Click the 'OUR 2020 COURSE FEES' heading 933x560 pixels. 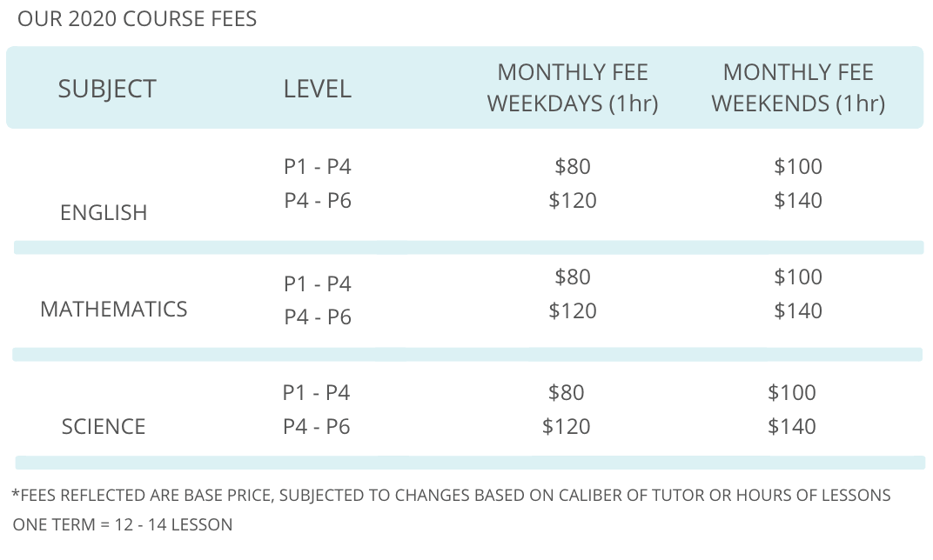point(137,19)
